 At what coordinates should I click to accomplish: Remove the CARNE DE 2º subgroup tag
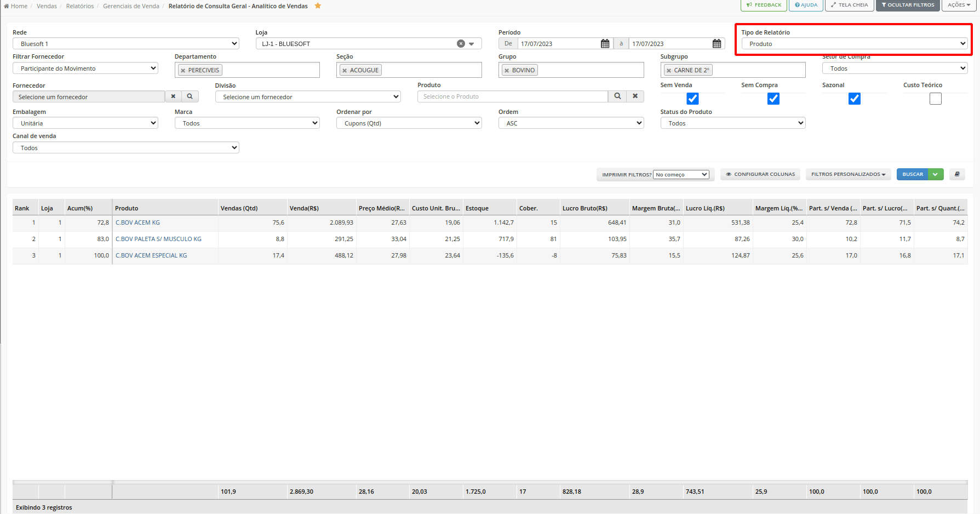click(669, 71)
